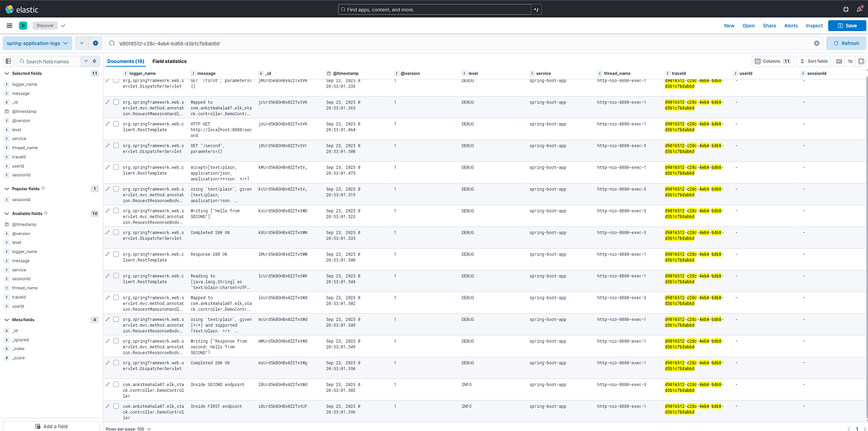Open the Share menu
868x431 pixels.
coord(769,25)
